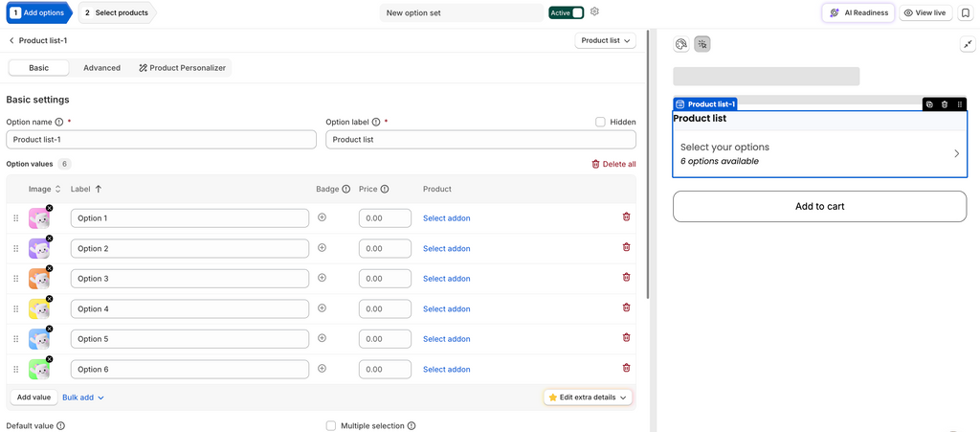Click Select addon for Option 6
The height and width of the screenshot is (432, 980).
pos(446,370)
